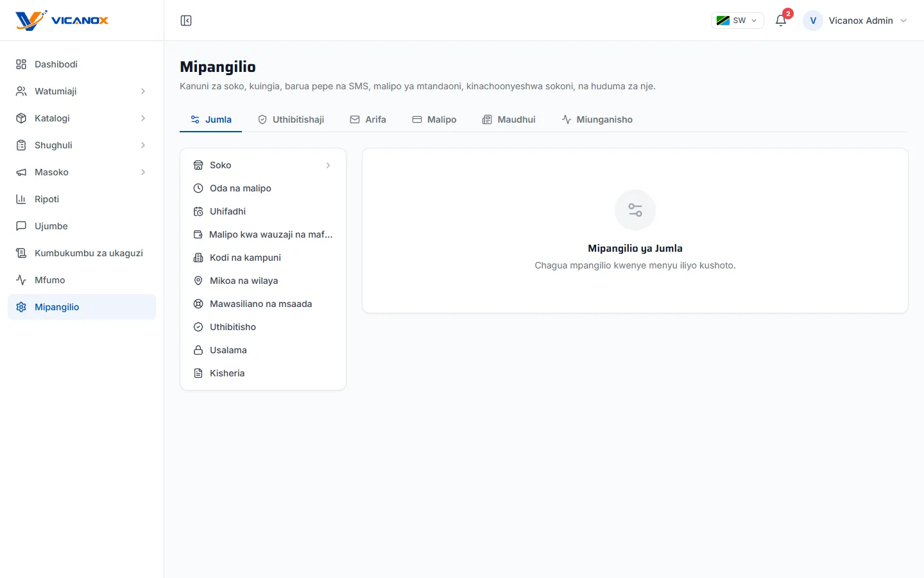
Task: Click the Mfumo activity pulse icon
Action: (21, 280)
